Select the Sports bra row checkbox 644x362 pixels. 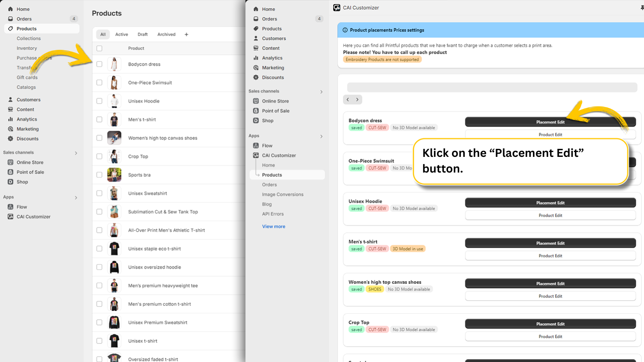(99, 175)
